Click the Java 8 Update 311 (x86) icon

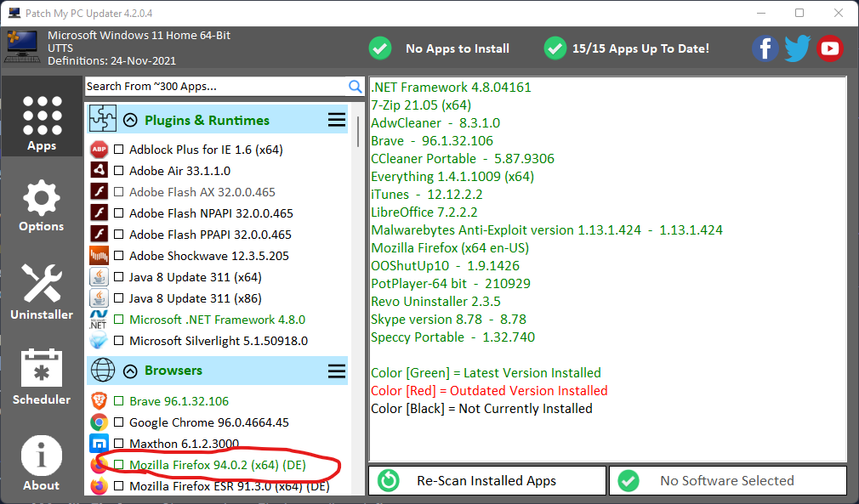point(100,298)
